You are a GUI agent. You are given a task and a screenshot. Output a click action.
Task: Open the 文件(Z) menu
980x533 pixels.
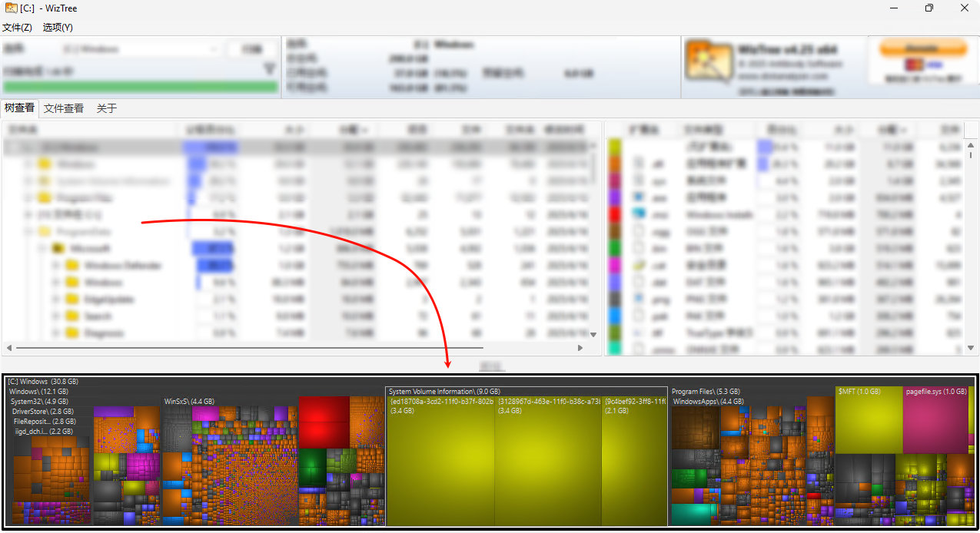pos(17,28)
